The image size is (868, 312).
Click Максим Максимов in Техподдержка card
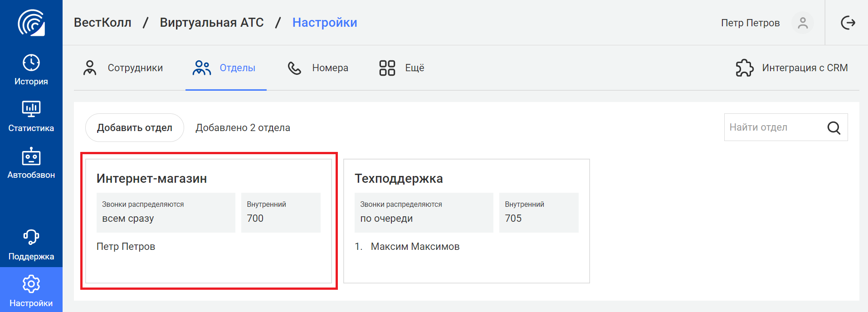[415, 247]
